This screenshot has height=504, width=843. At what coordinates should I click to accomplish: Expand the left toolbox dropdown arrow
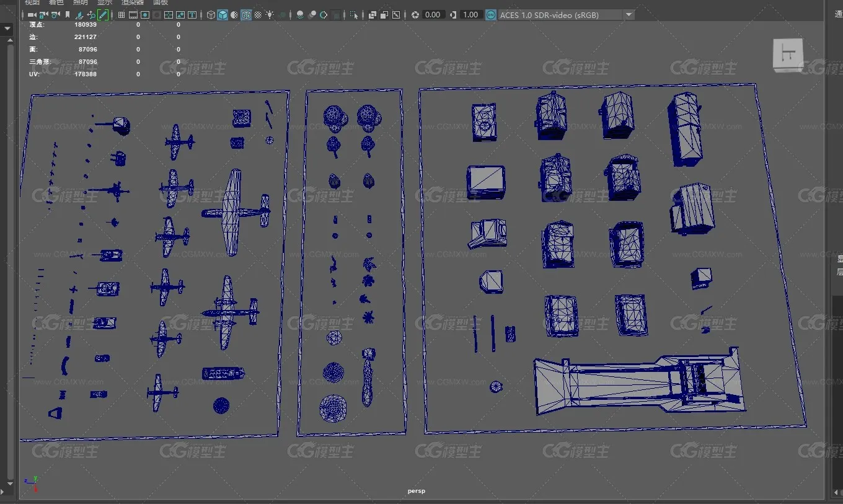[x=7, y=29]
